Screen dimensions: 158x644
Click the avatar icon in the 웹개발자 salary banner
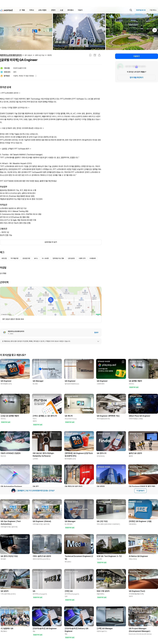14,491
